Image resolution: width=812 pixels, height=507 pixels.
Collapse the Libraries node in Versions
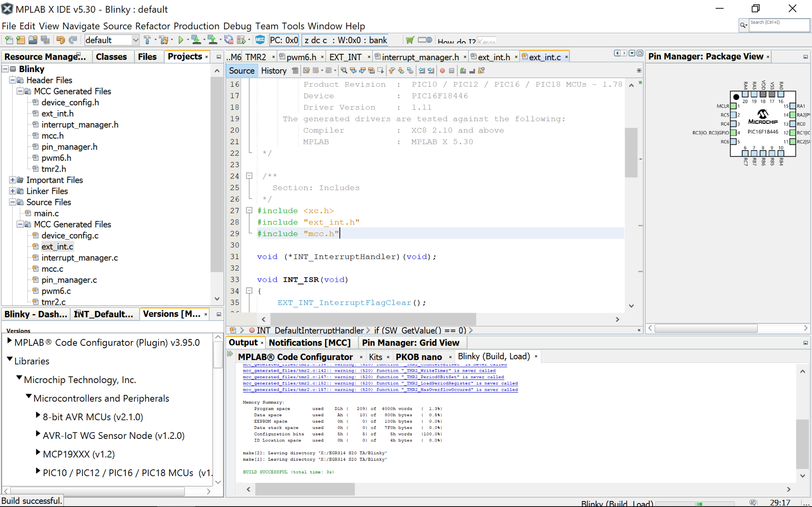point(9,359)
